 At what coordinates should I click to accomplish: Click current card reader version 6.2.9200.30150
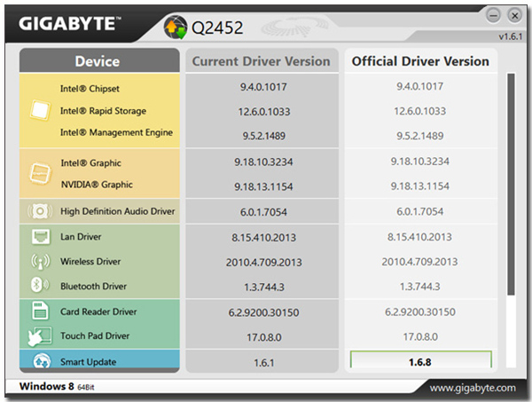click(263, 312)
